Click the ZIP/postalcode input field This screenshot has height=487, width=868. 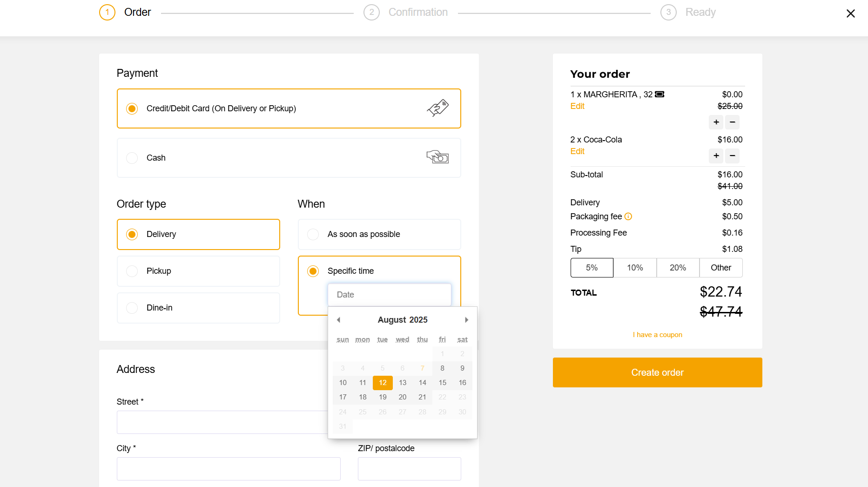point(410,469)
